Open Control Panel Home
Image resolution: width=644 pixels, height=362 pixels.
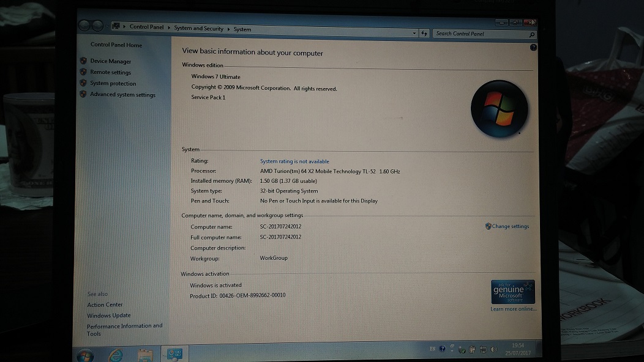[116, 45]
